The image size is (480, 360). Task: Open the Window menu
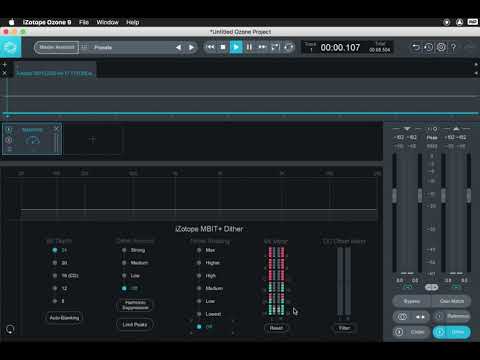coord(108,22)
